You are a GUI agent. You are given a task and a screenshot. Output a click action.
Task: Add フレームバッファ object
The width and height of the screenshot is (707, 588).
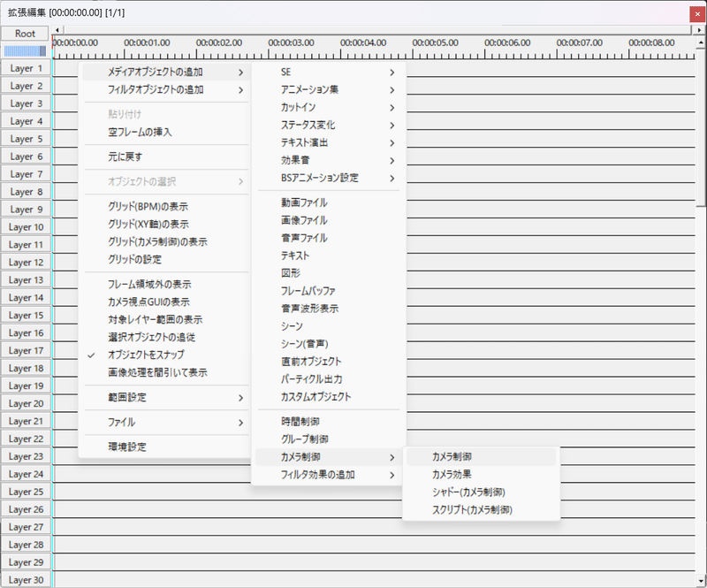point(329,291)
